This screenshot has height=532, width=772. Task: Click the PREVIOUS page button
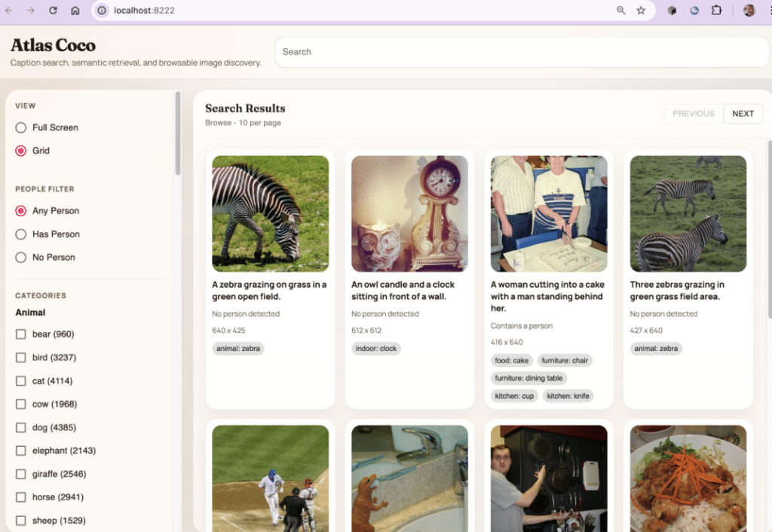pos(694,114)
